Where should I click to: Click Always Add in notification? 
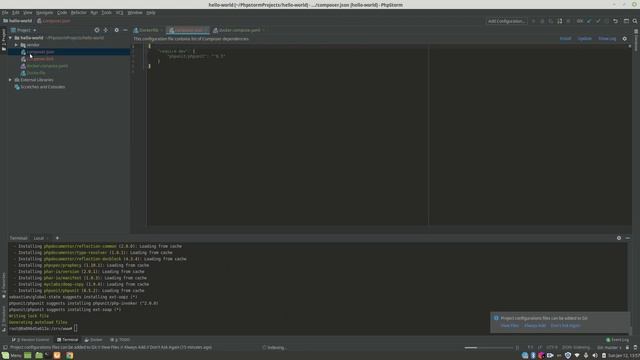pos(535,326)
